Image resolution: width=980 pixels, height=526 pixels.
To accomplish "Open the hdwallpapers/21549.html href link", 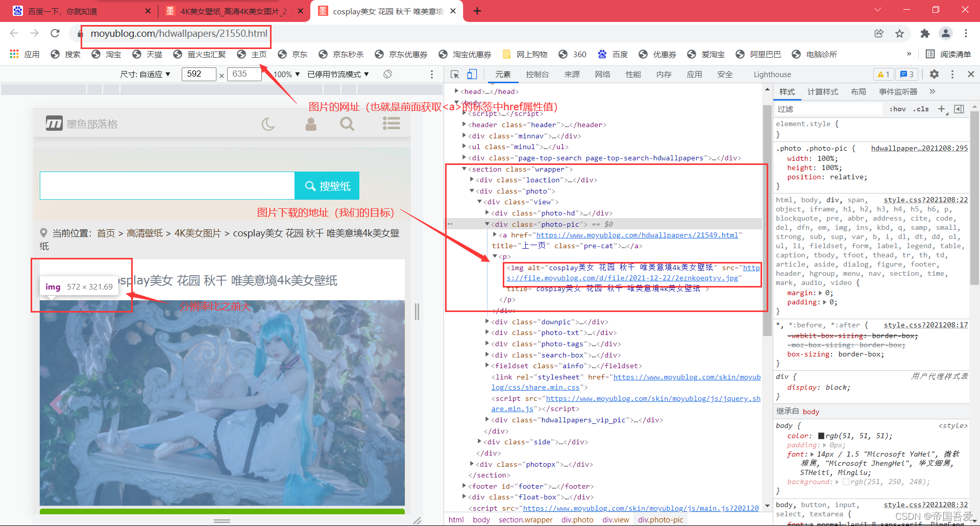I will click(637, 235).
